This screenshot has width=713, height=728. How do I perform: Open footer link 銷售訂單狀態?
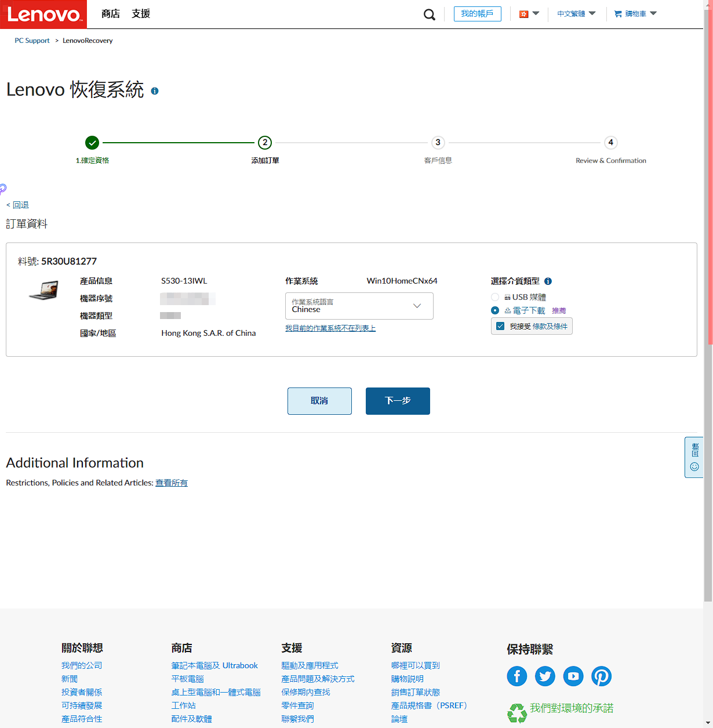416,692
